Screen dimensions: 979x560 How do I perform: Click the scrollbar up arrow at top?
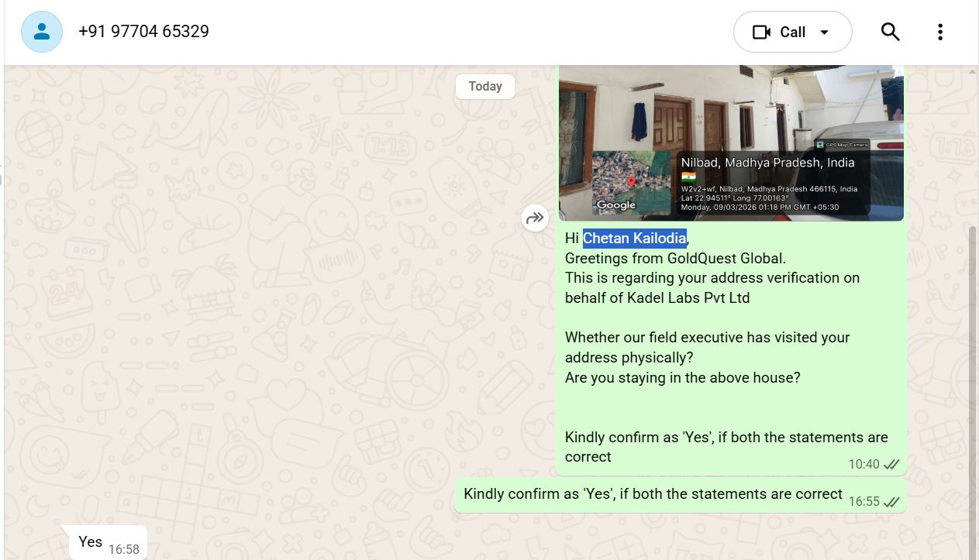tap(973, 71)
